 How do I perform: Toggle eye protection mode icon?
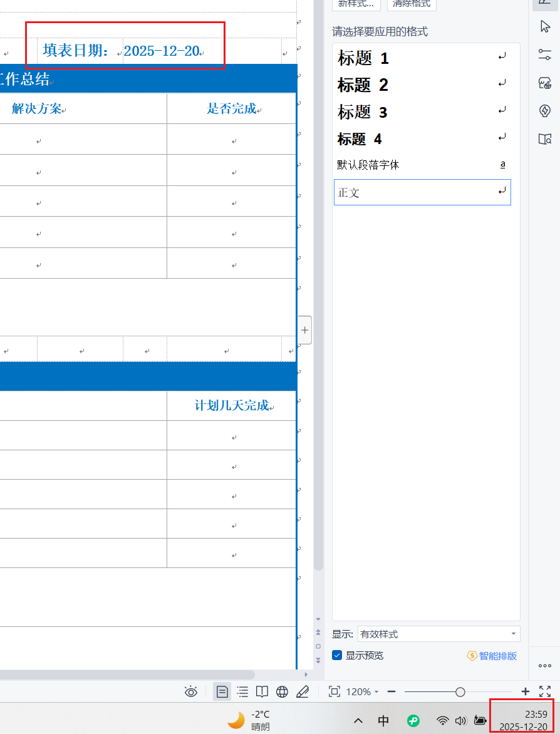[191, 691]
